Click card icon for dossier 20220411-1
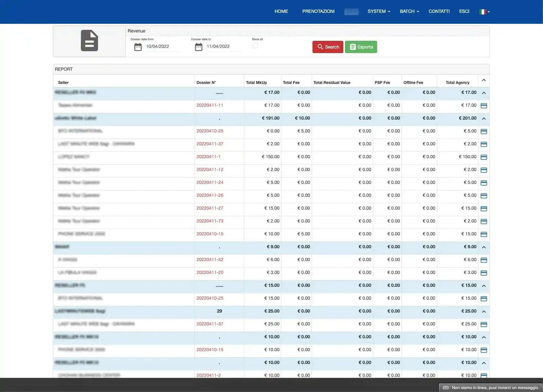This screenshot has width=543, height=392. [x=484, y=157]
